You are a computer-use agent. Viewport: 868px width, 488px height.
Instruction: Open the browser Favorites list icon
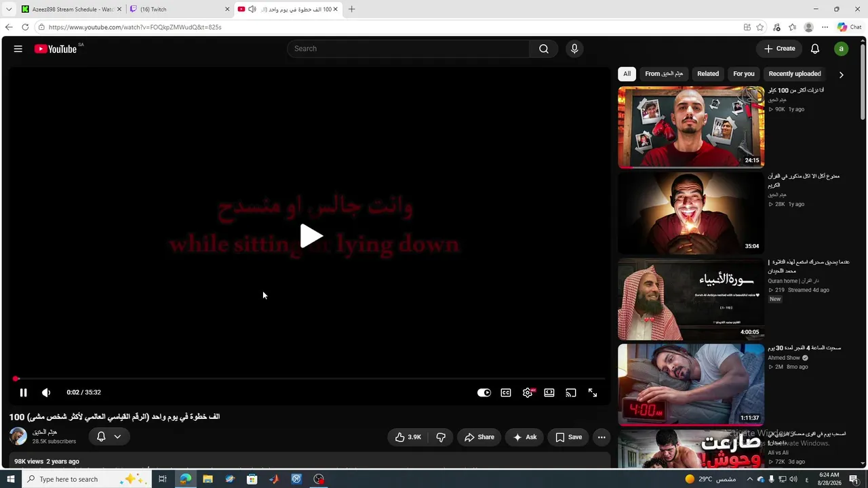tap(792, 27)
